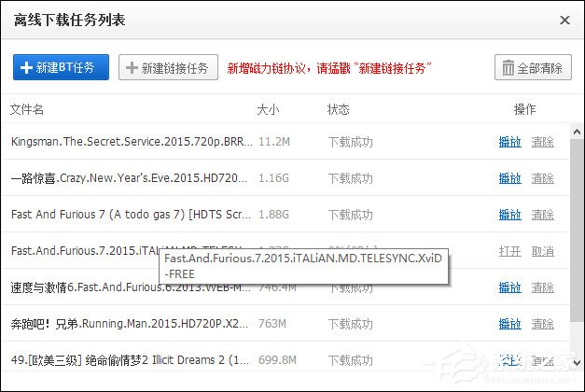Close the 离线下载任务列表 dialog
This screenshot has height=392, width=585.
point(564,21)
